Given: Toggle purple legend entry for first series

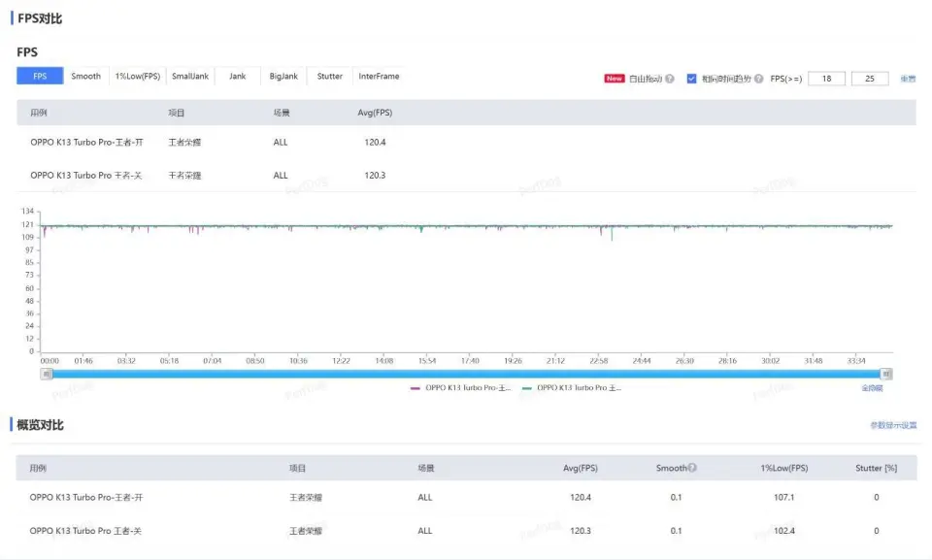Looking at the screenshot, I should point(461,387).
